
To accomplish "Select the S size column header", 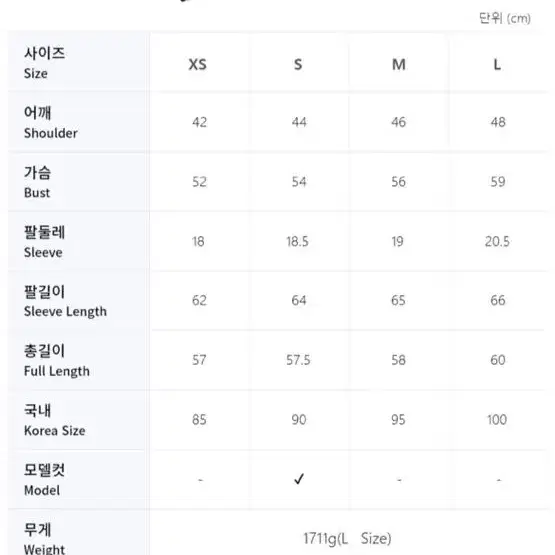I will click(x=298, y=64).
